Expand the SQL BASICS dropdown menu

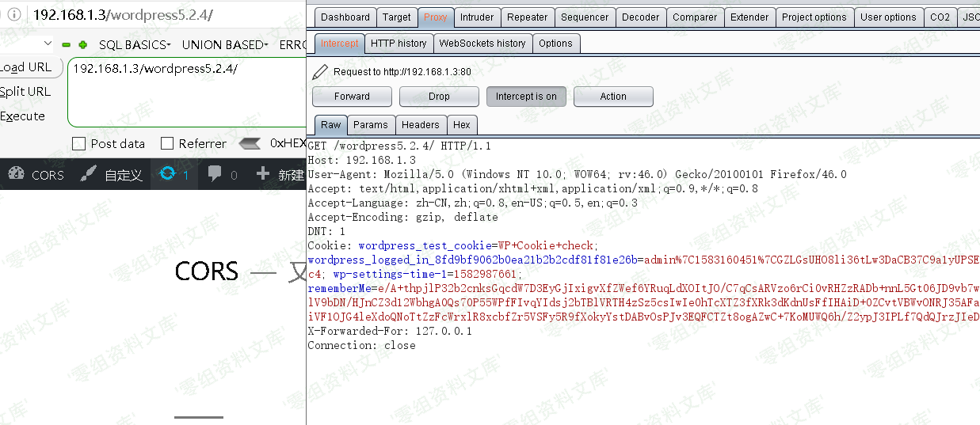coord(134,45)
